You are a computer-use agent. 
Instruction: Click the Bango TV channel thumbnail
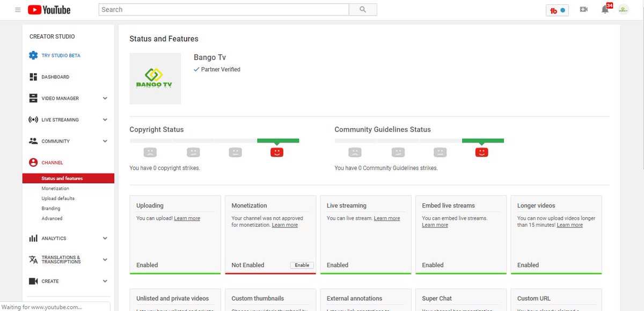(155, 78)
